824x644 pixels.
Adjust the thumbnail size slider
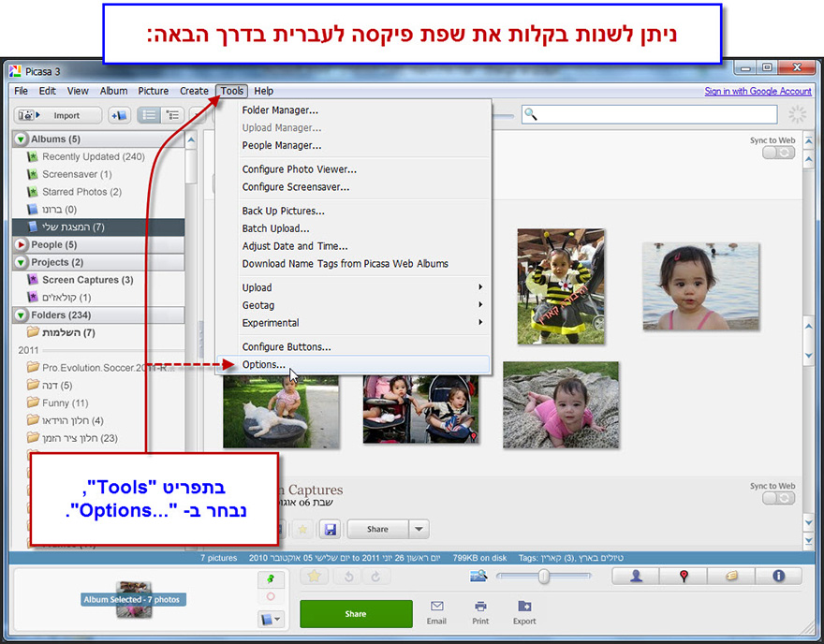click(x=544, y=577)
